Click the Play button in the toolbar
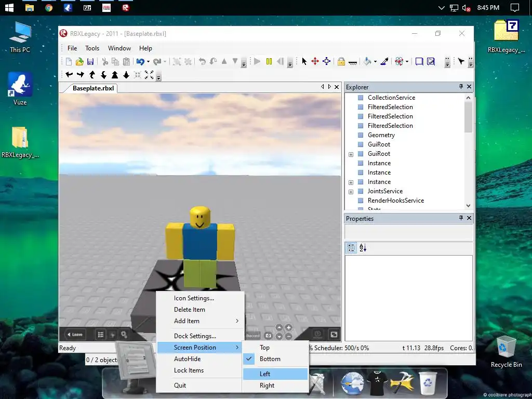The image size is (532, 399). point(257,61)
